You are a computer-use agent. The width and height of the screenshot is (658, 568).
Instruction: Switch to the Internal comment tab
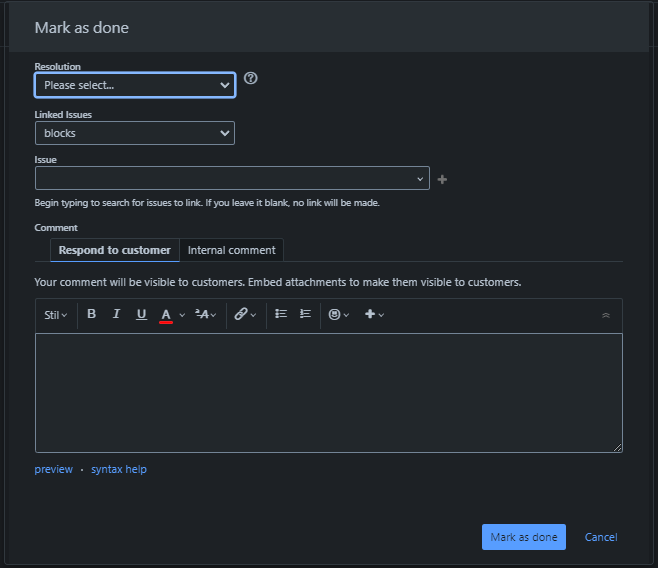(231, 250)
